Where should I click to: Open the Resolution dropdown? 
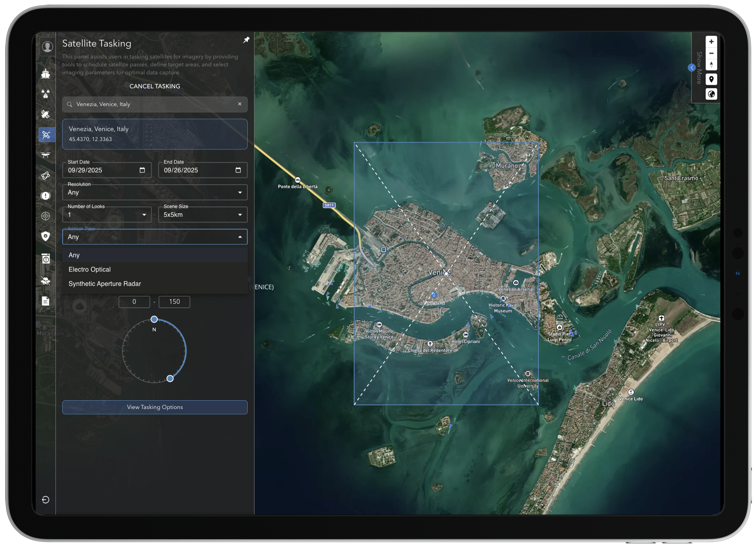tap(155, 192)
